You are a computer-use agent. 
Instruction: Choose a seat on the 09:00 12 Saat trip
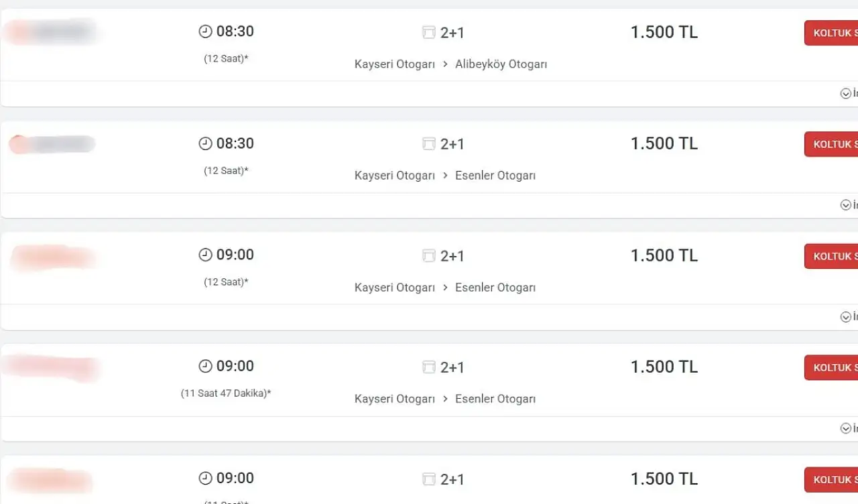(x=831, y=256)
